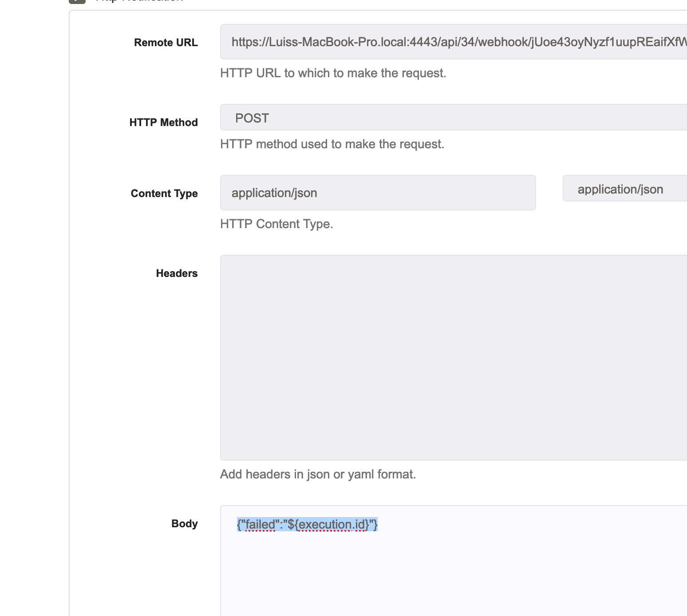Viewport: 687px width, 616px height.
Task: Click the Remote URL input field
Action: point(454,42)
